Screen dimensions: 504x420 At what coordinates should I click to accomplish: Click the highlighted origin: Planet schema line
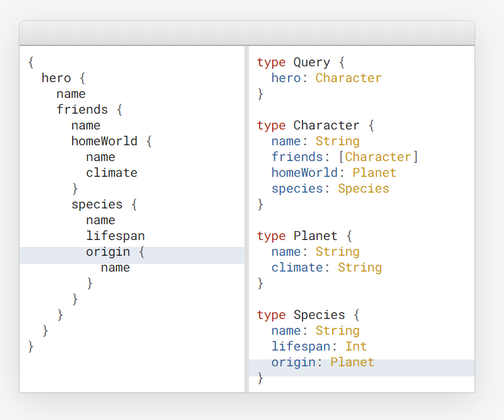click(323, 363)
